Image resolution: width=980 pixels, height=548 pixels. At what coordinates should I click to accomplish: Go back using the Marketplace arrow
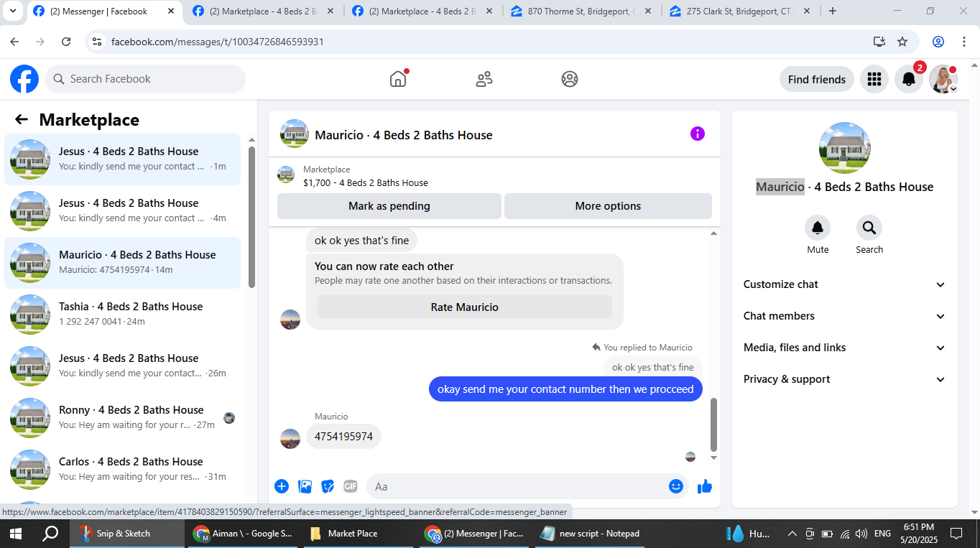click(x=22, y=120)
